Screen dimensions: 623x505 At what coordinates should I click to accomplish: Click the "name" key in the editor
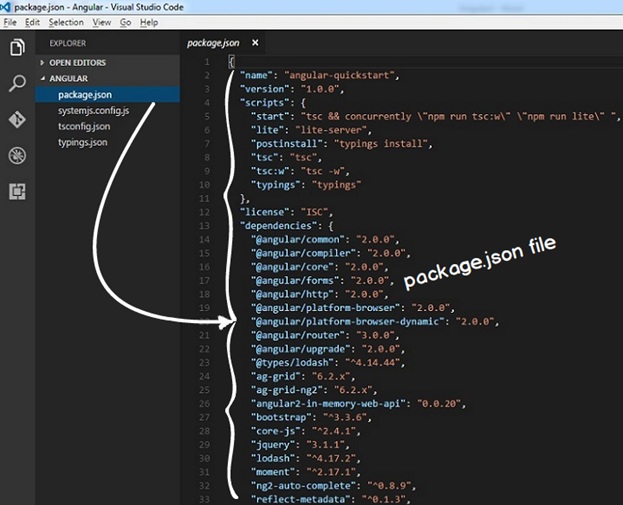[x=257, y=75]
